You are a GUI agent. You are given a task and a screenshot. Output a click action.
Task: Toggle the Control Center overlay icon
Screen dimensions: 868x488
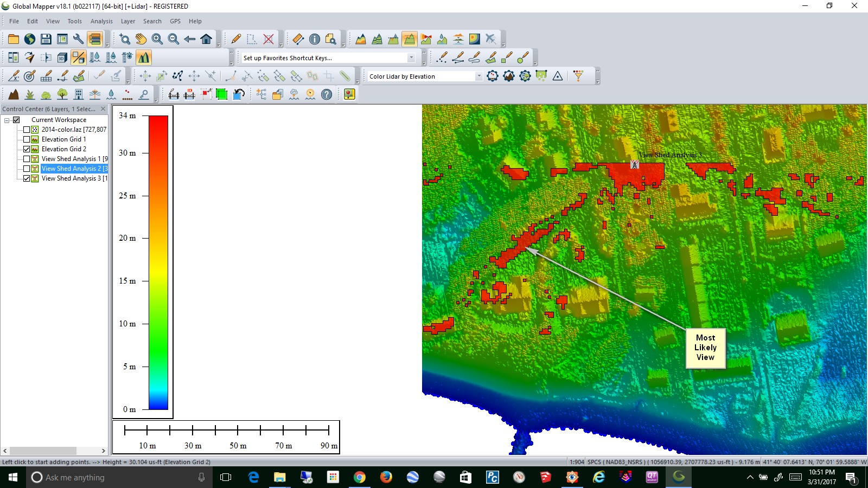tap(95, 39)
